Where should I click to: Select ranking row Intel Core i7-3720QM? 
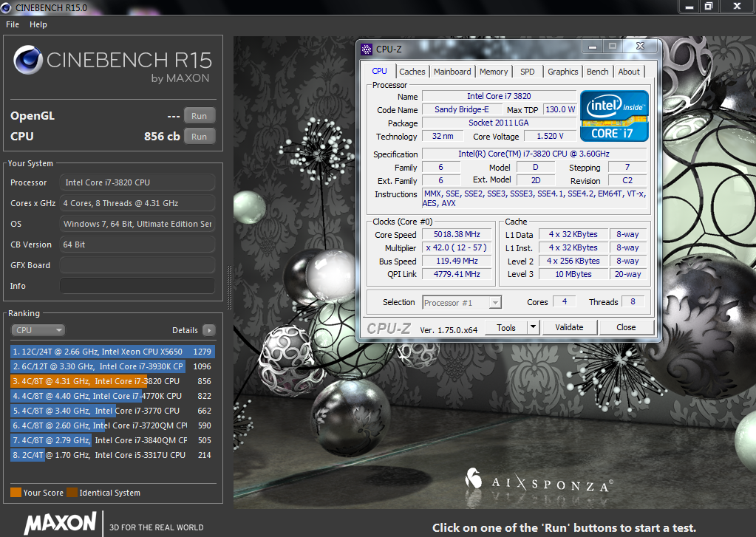click(x=112, y=425)
